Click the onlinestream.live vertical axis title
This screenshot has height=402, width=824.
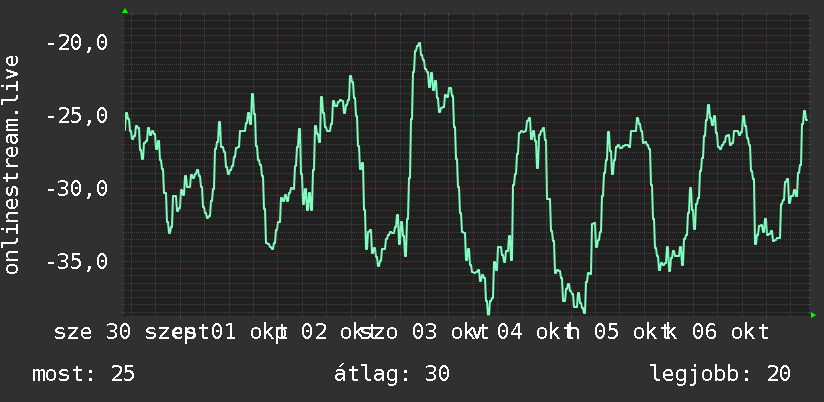coord(11,164)
